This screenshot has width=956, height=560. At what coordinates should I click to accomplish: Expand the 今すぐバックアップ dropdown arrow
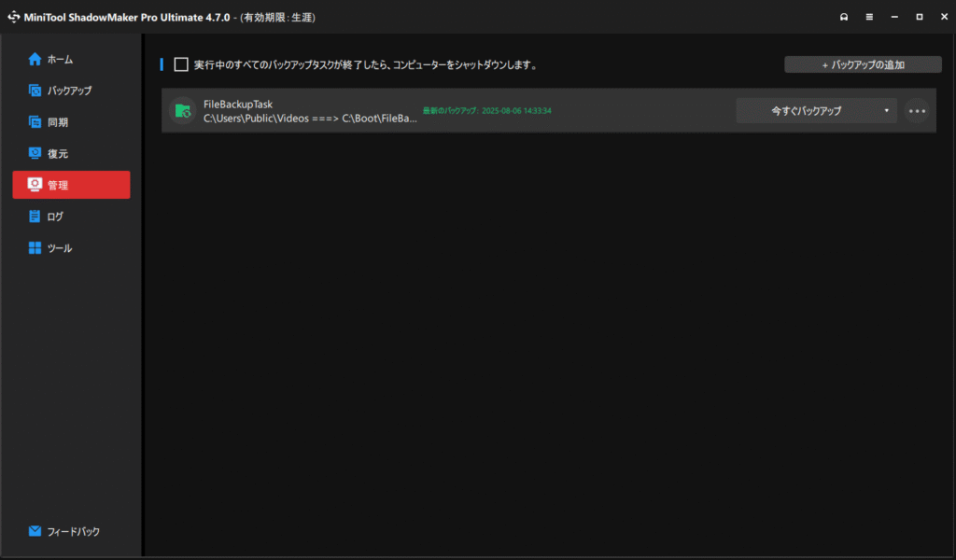tap(887, 111)
